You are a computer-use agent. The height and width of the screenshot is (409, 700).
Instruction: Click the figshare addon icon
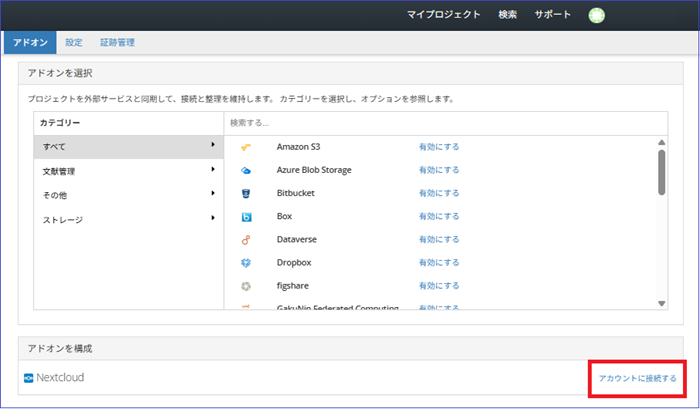[246, 286]
